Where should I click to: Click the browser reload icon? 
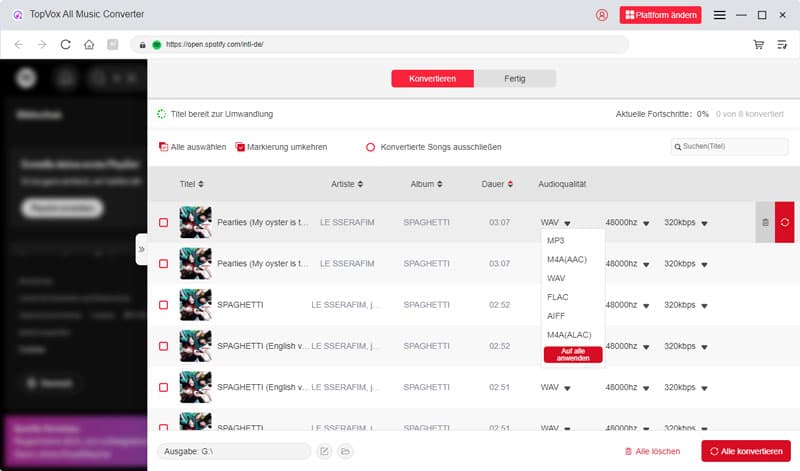pyautogui.click(x=66, y=45)
